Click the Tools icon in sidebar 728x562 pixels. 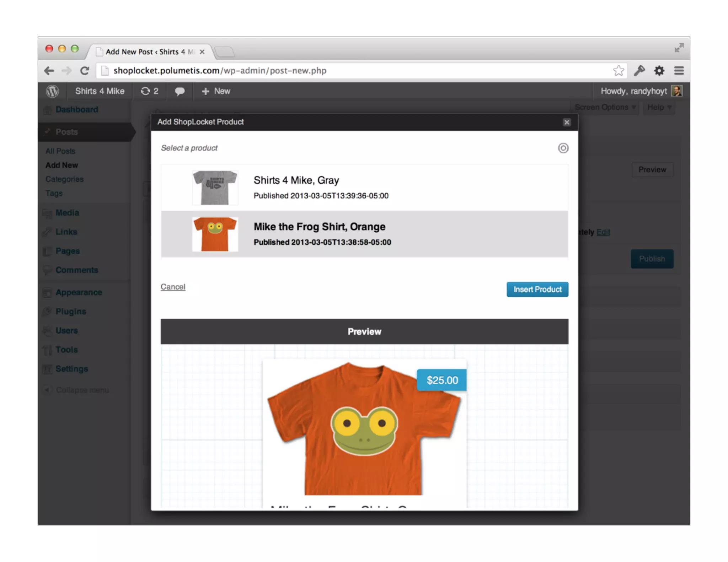(47, 350)
